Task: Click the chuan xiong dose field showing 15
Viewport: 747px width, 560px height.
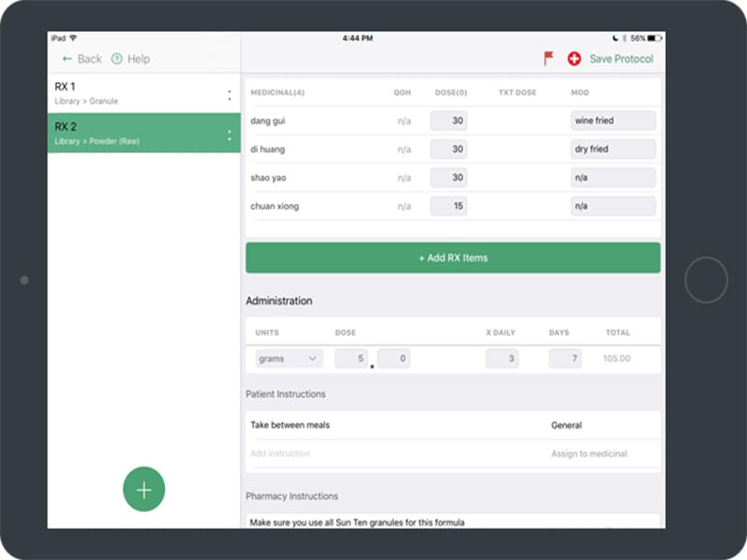Action: click(x=448, y=206)
